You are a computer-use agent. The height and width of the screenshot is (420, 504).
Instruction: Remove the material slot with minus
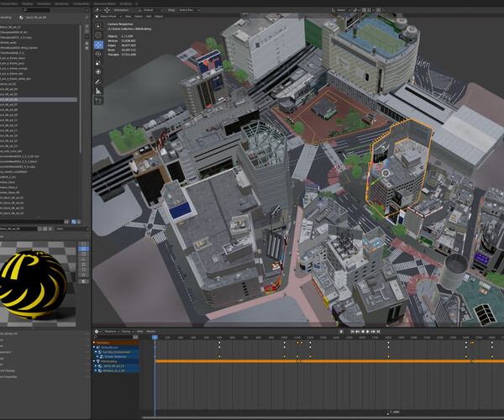pyautogui.click(x=87, y=31)
